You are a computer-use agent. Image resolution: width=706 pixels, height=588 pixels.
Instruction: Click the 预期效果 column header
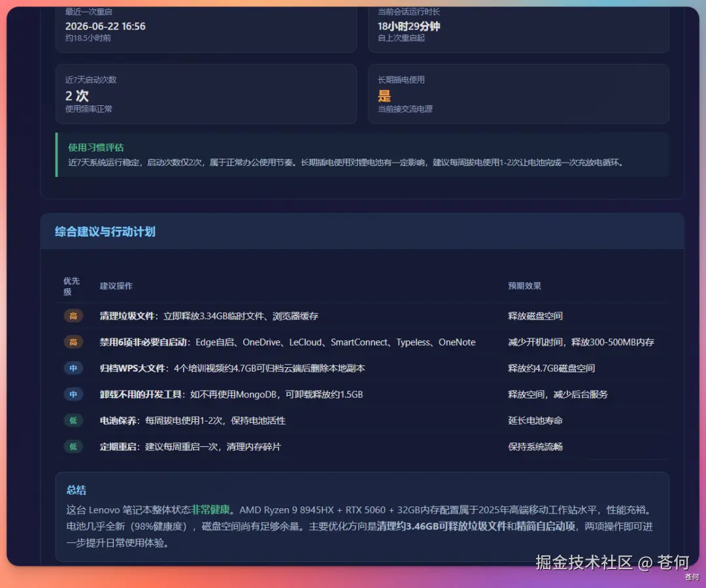pos(524,286)
